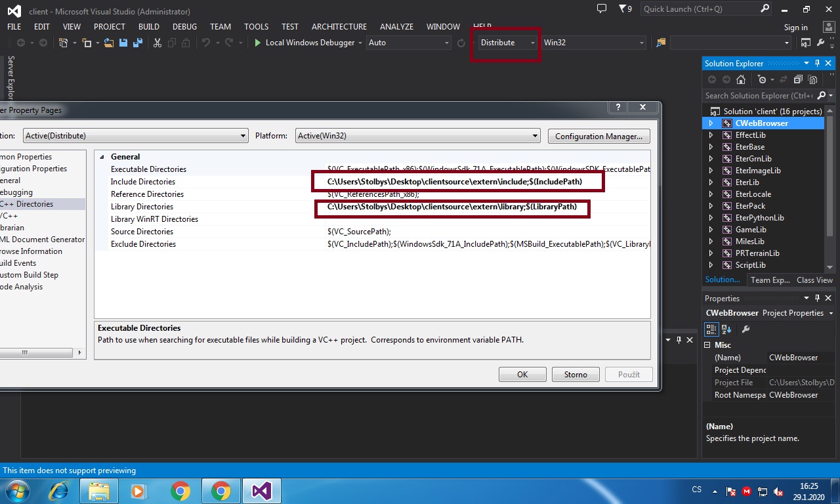Click Show All Files icon in Solution Explorer
840x504 pixels.
coord(812,79)
